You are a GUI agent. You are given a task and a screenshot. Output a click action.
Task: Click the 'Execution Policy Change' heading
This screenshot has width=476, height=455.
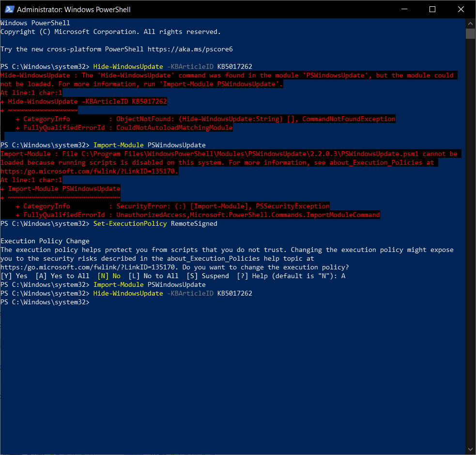(x=45, y=241)
